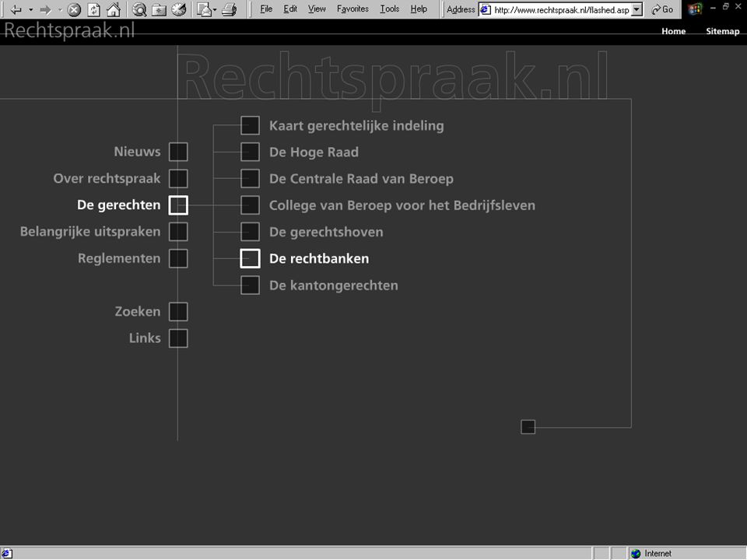Select the square next to Over rechtspraak

(x=178, y=179)
